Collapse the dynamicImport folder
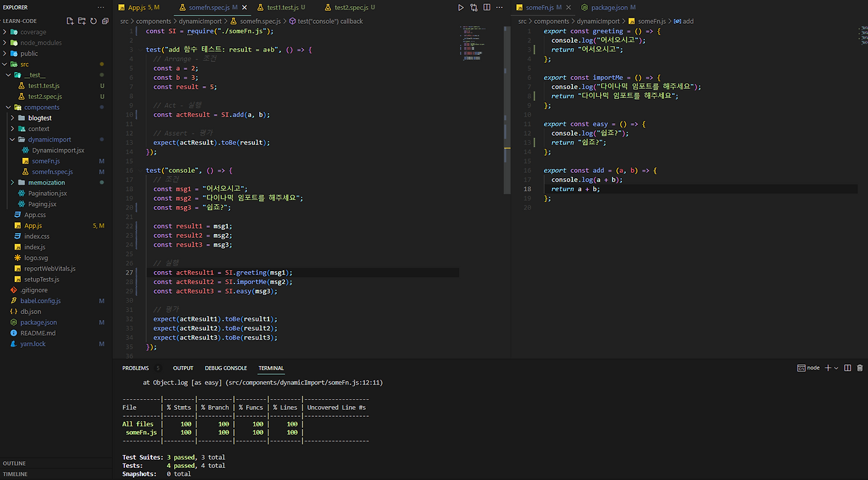The image size is (868, 480). pyautogui.click(x=50, y=140)
